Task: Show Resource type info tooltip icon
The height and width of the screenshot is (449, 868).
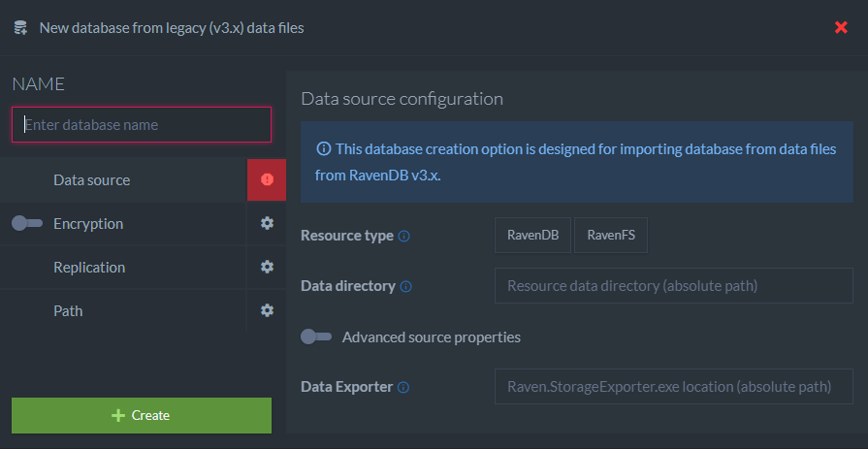Action: click(404, 237)
